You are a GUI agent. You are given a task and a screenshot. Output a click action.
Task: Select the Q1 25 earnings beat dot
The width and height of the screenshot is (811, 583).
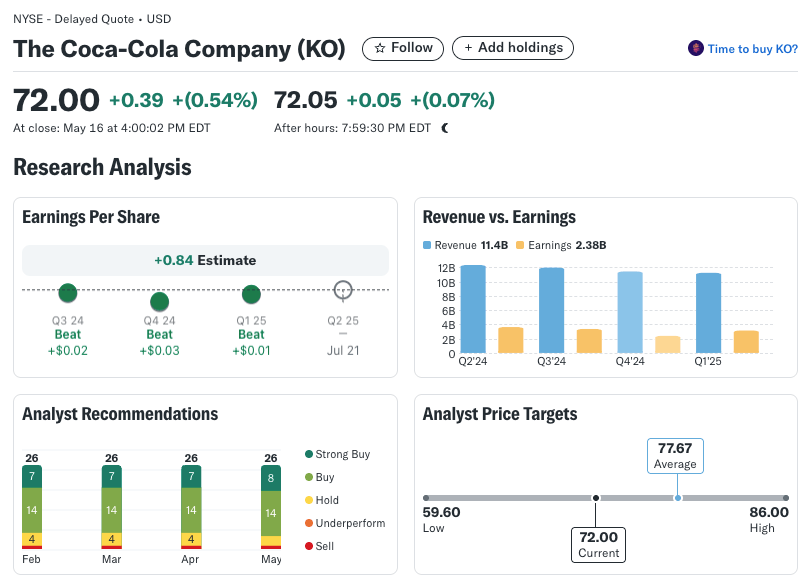pyautogui.click(x=251, y=294)
